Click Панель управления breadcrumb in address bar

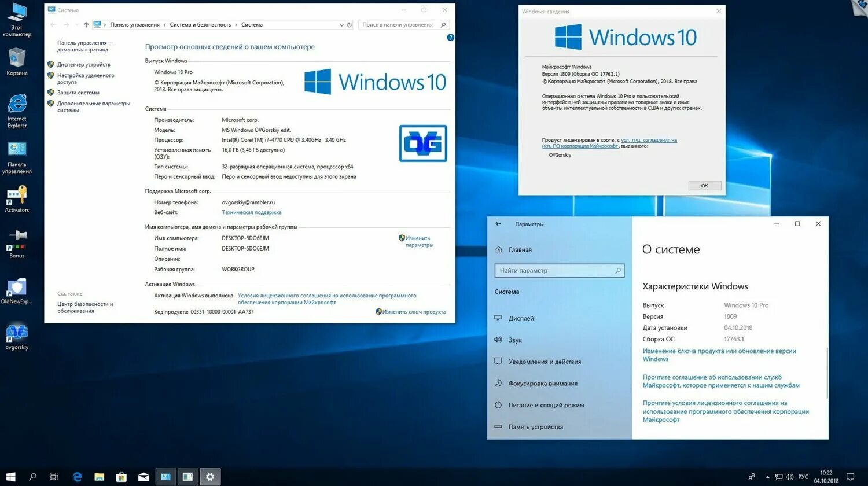coord(135,25)
